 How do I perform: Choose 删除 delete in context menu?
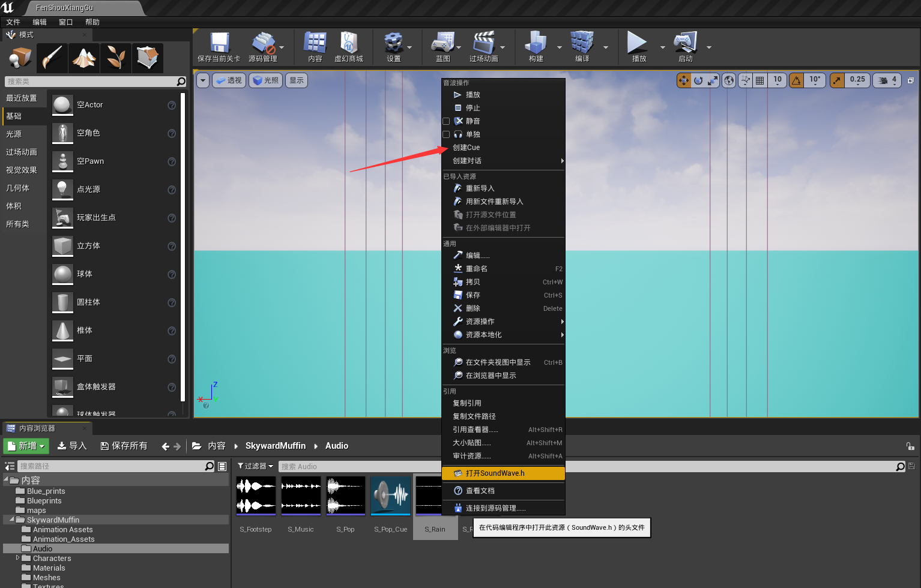[x=503, y=308]
